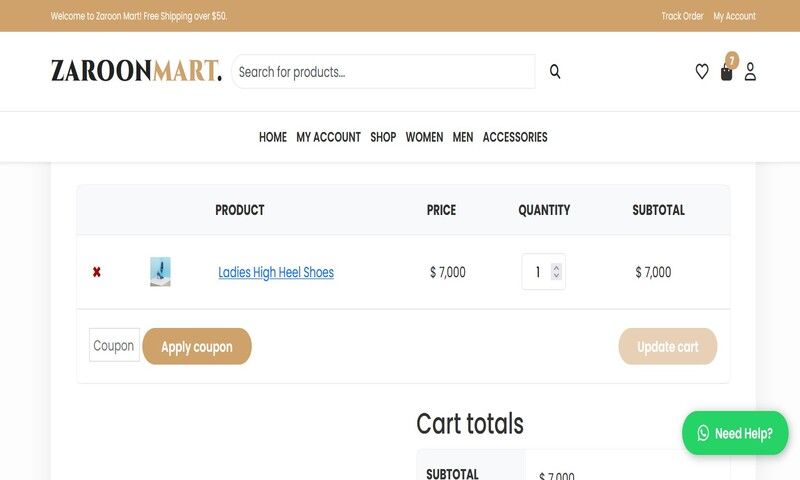Click the quantity field showing 1
Viewport: 800px width, 480px height.
point(543,272)
